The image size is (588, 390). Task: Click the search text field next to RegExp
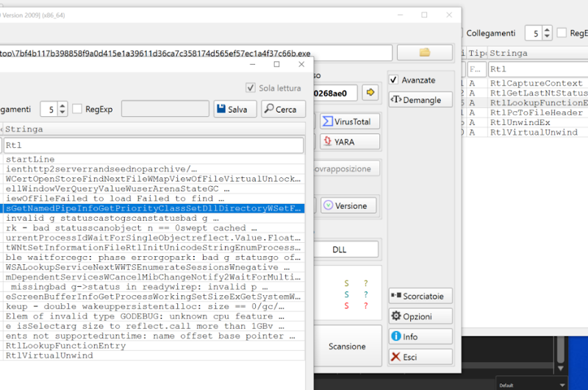165,109
